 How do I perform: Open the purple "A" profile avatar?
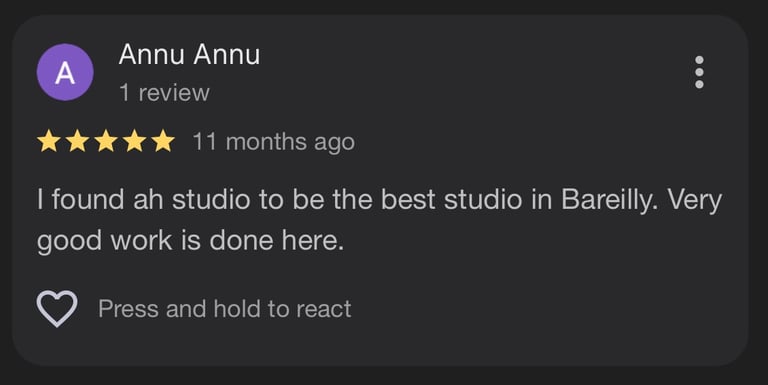65,72
